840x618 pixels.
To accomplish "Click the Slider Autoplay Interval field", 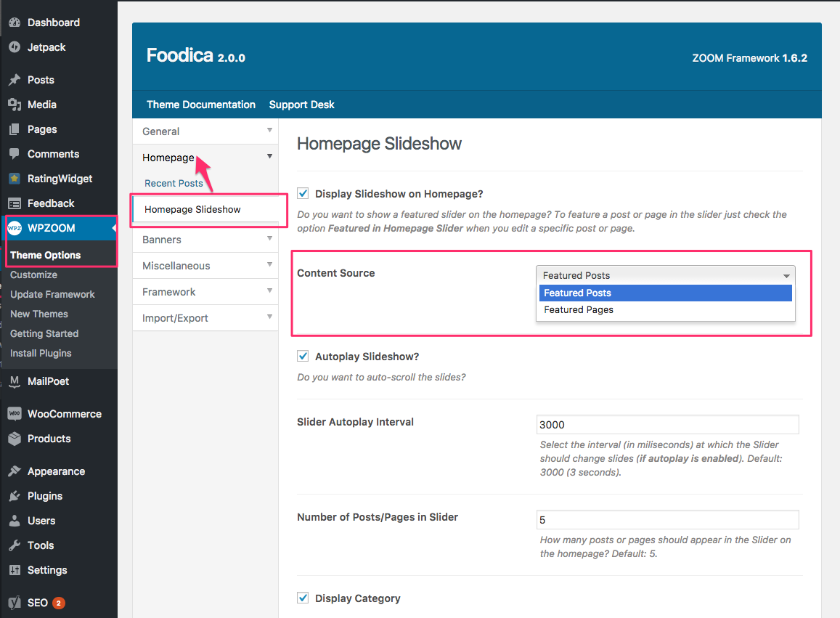I will pos(667,425).
